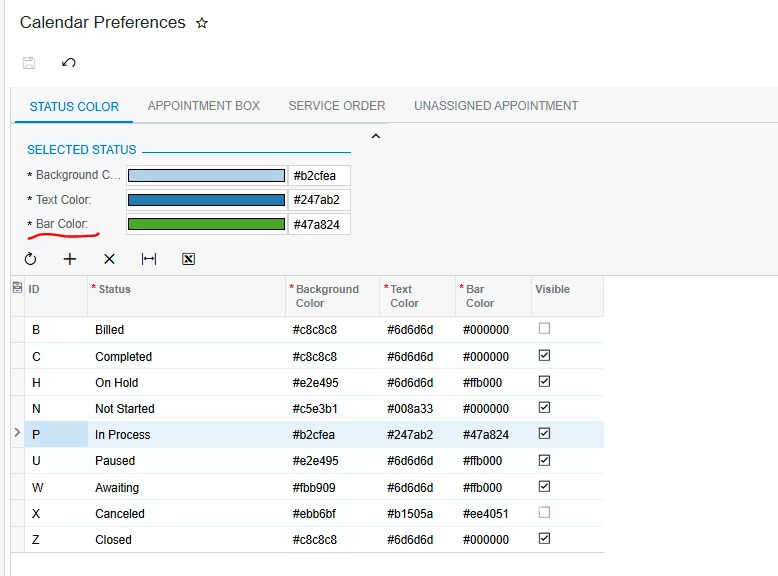Click row arrow beside In Process
The width and height of the screenshot is (778, 576).
(17, 433)
